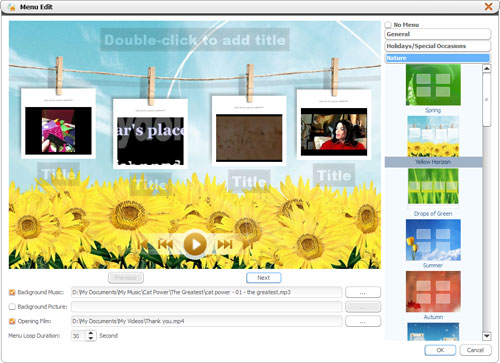The height and width of the screenshot is (363, 500).
Task: Click the template list scrollbar thumb
Action: point(487,99)
